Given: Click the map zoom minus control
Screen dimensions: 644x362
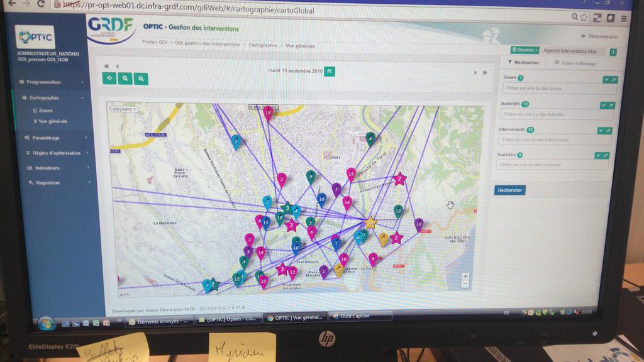Looking at the screenshot, I should [x=465, y=284].
